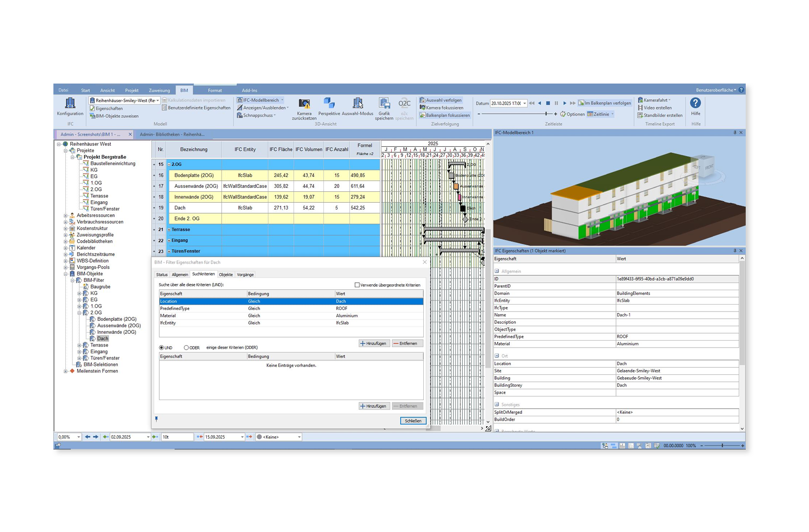Click the Perspektive cube icon

[x=329, y=103]
